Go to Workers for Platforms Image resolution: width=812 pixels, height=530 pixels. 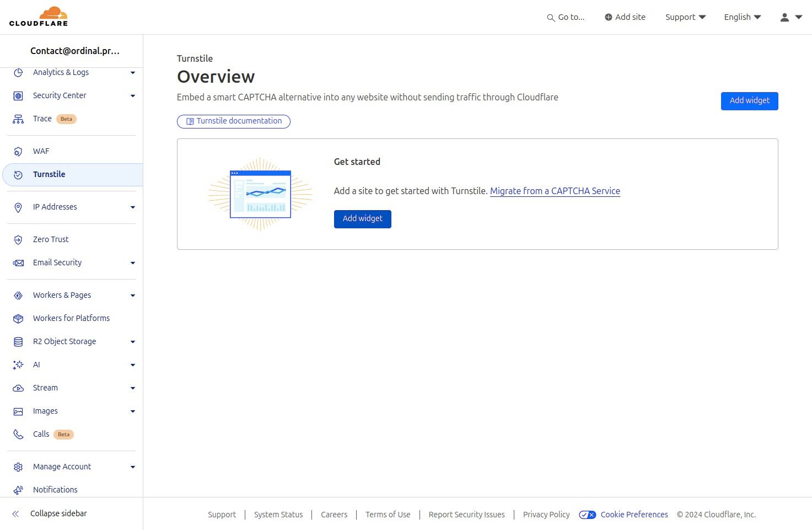[x=72, y=318]
